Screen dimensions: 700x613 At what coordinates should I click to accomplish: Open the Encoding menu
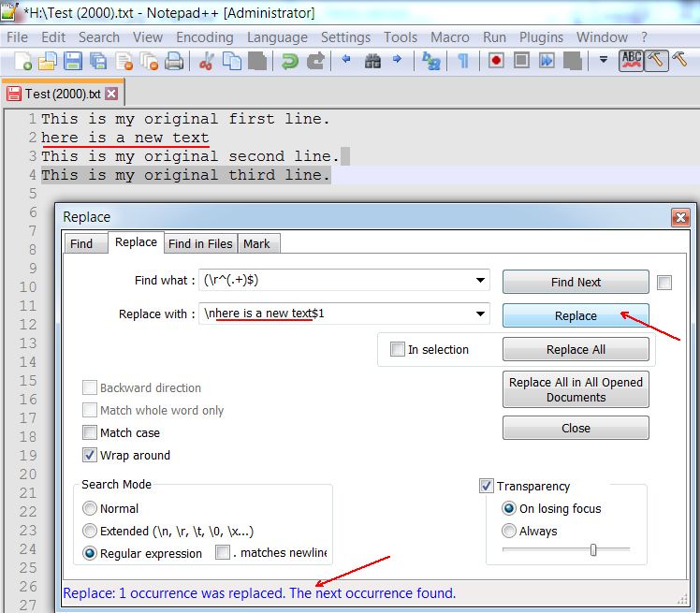point(204,37)
